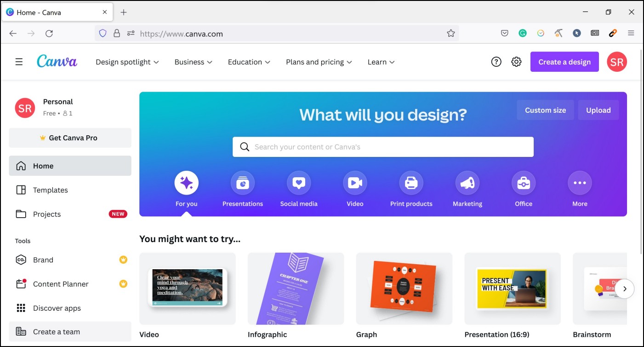Click the browser reload button
Viewport: 644px width, 347px height.
pyautogui.click(x=49, y=33)
